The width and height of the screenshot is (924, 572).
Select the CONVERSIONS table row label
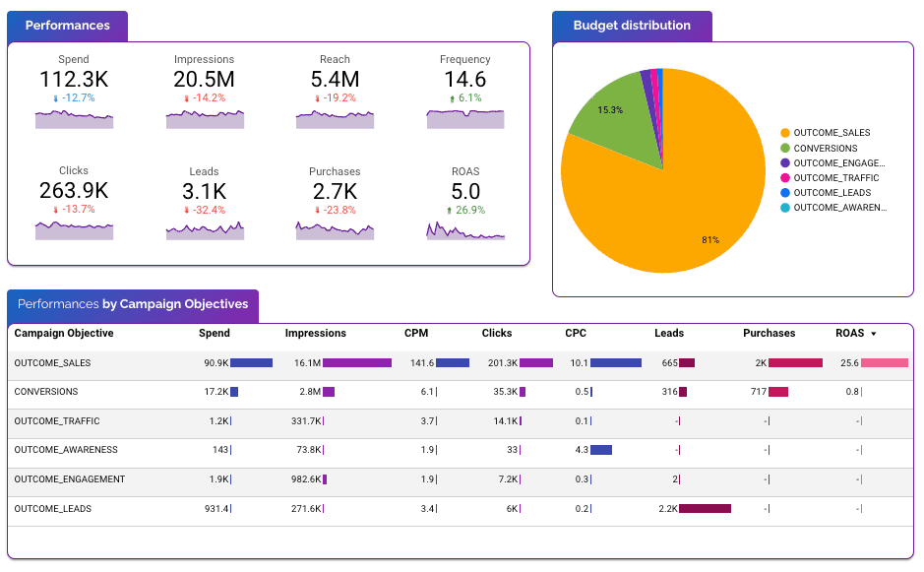(46, 392)
